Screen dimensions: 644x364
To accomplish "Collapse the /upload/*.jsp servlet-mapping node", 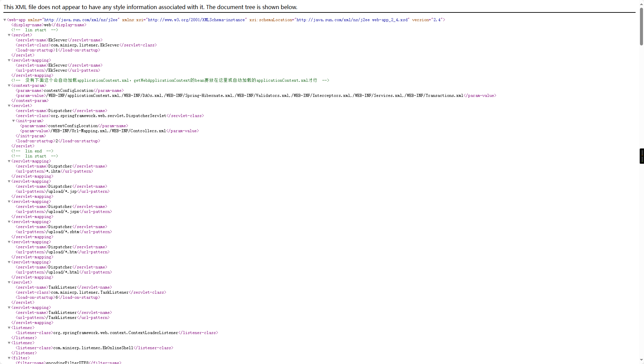I will pyautogui.click(x=9, y=181).
